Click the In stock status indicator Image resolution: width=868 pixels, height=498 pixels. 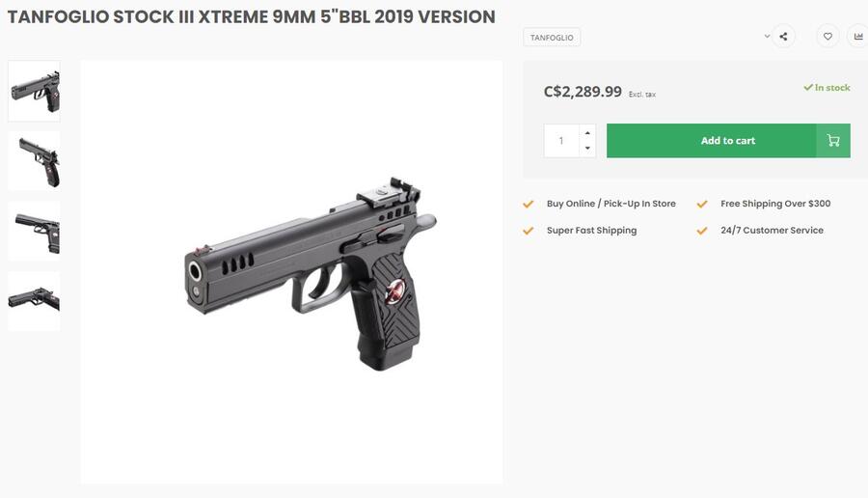click(827, 88)
